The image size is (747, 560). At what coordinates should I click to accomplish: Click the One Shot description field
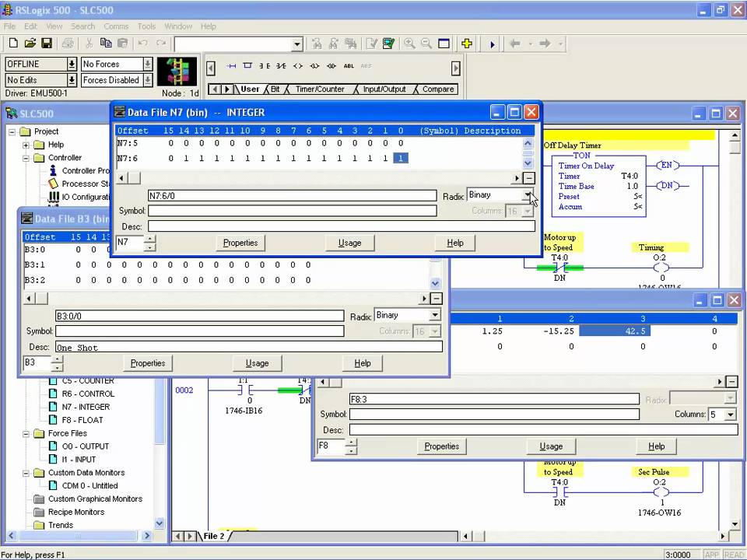249,347
